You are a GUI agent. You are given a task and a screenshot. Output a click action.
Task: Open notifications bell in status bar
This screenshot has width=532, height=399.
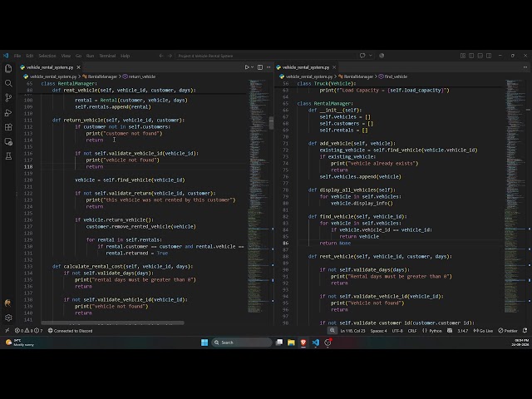[525, 331]
